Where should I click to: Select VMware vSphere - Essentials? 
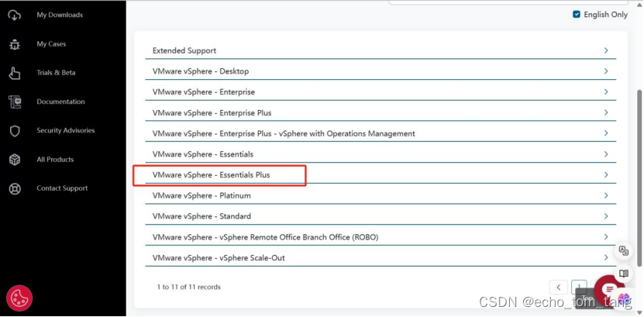pyautogui.click(x=203, y=154)
